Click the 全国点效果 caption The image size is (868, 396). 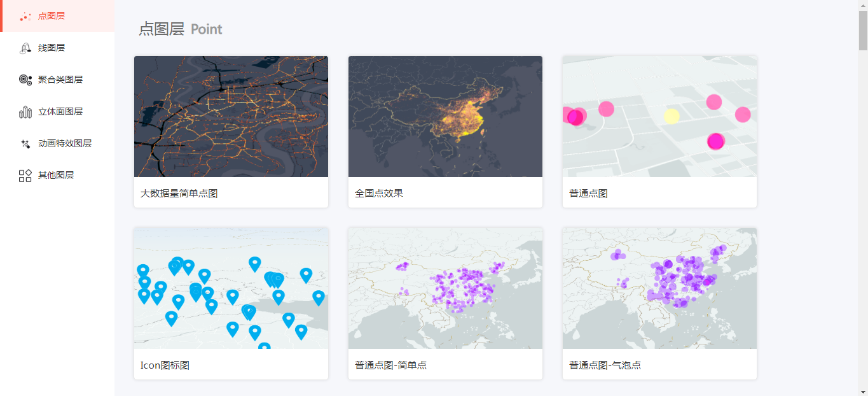(x=379, y=194)
